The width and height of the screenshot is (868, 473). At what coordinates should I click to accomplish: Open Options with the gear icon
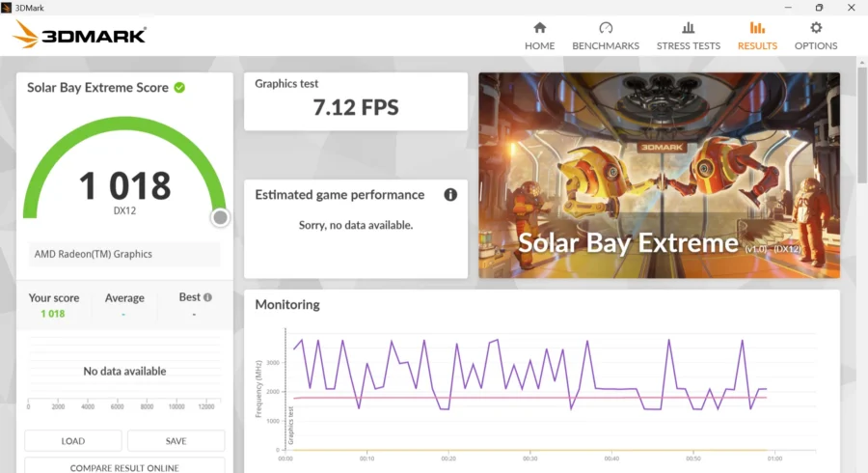(x=816, y=28)
